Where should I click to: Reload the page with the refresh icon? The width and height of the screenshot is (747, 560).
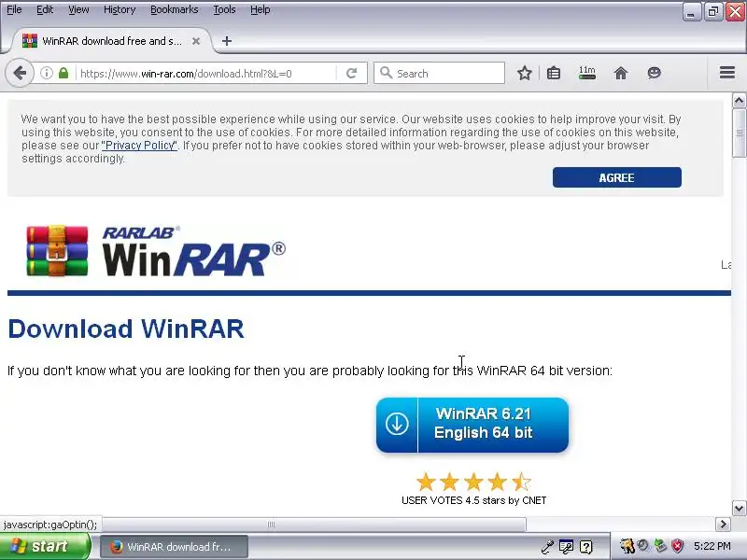352,74
